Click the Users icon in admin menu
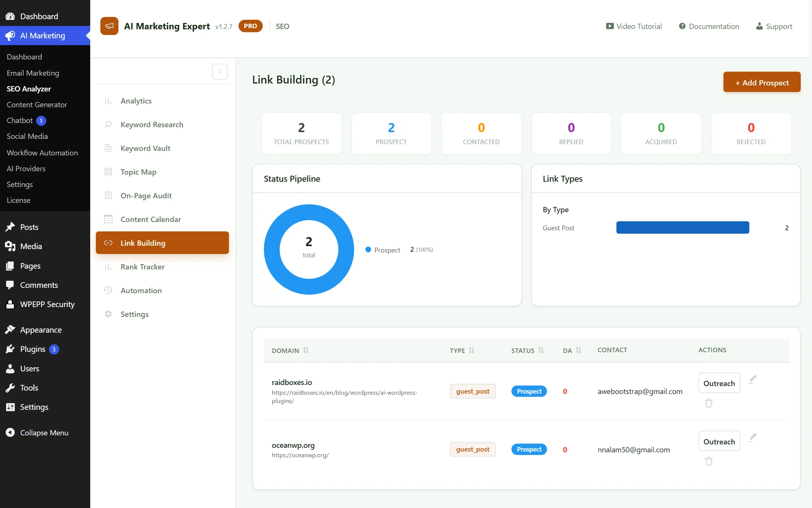This screenshot has width=812, height=508. click(10, 368)
